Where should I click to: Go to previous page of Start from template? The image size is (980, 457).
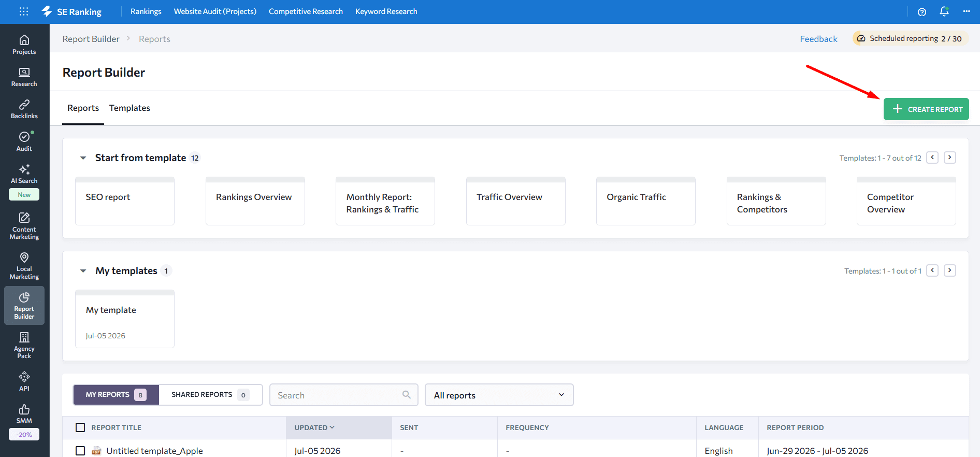pos(932,158)
